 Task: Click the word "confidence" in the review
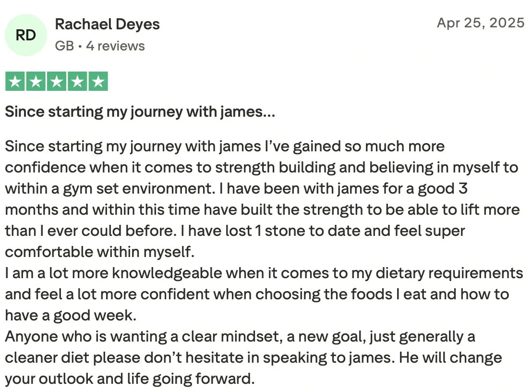pyautogui.click(x=45, y=167)
